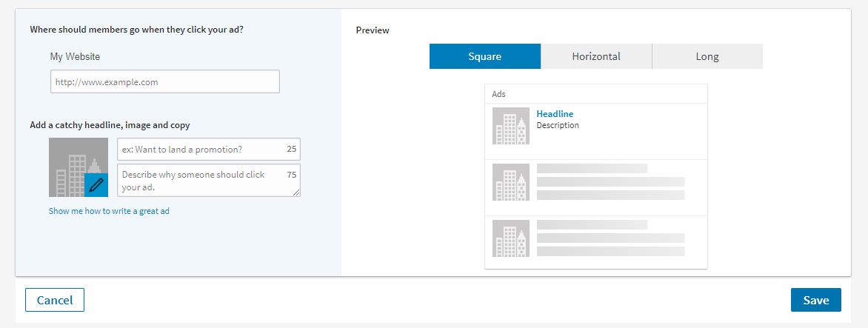Click the Ads header label in the preview card
The width and height of the screenshot is (868, 328).
(x=499, y=94)
